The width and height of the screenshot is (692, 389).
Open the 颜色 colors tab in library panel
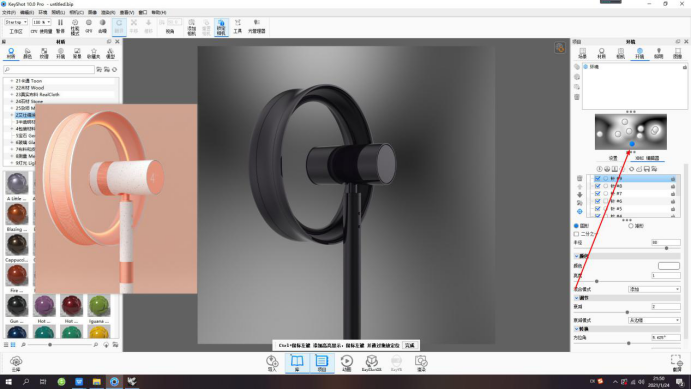tap(27, 53)
